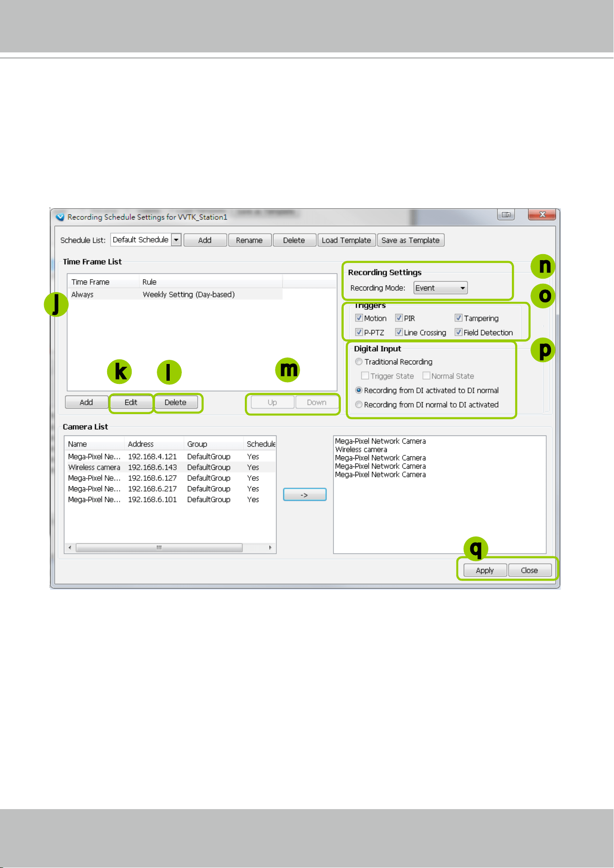This screenshot has width=614, height=868.
Task: Click the arrow button to assign cameras
Action: click(x=305, y=495)
